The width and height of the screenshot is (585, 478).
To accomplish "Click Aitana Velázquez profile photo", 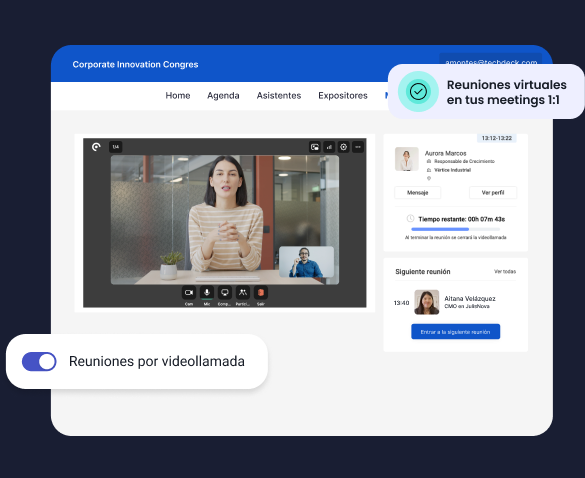I will [x=427, y=302].
